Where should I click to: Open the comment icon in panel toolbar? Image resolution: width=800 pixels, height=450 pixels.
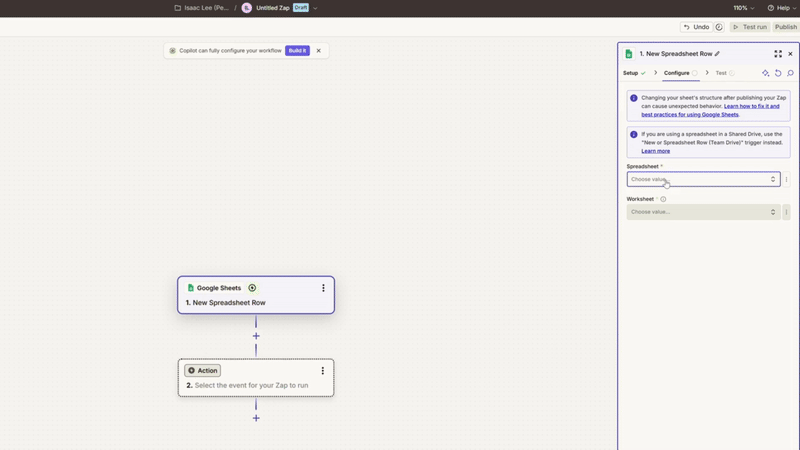(790, 73)
